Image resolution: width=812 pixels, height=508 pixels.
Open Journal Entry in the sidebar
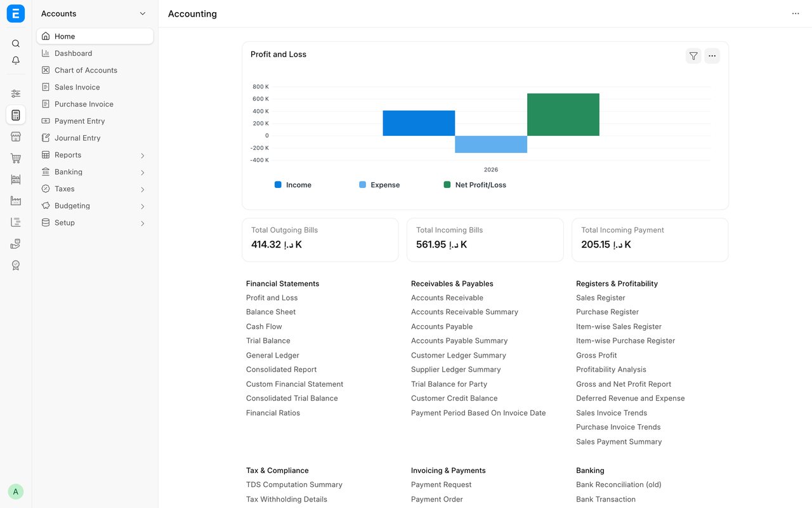point(95,138)
